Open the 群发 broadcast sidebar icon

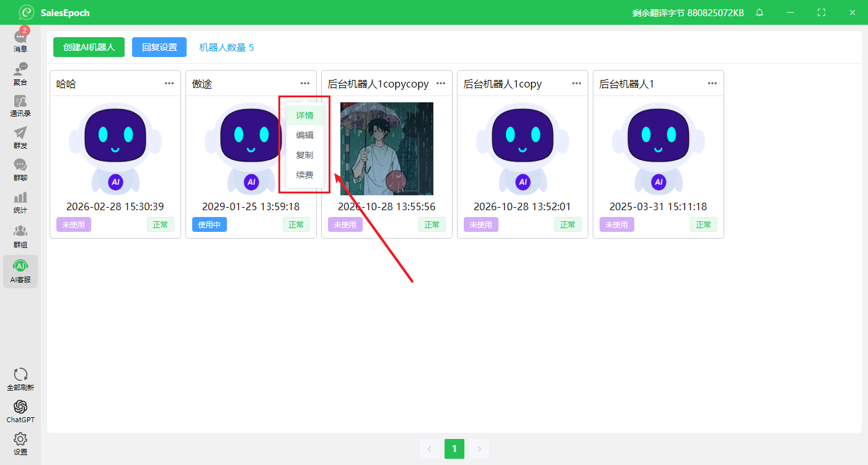(20, 137)
